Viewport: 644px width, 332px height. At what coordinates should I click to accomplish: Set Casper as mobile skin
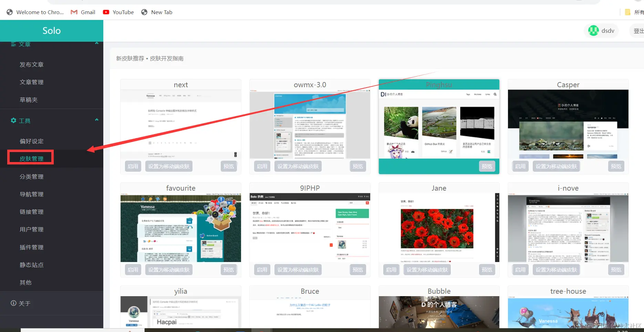(x=556, y=166)
